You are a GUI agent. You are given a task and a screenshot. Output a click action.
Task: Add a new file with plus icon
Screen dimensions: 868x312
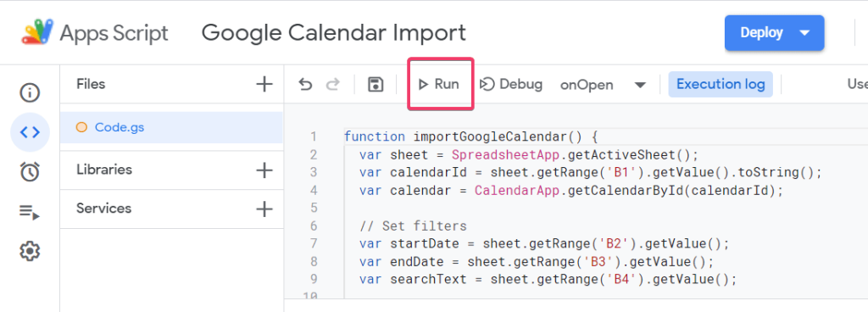tap(264, 84)
